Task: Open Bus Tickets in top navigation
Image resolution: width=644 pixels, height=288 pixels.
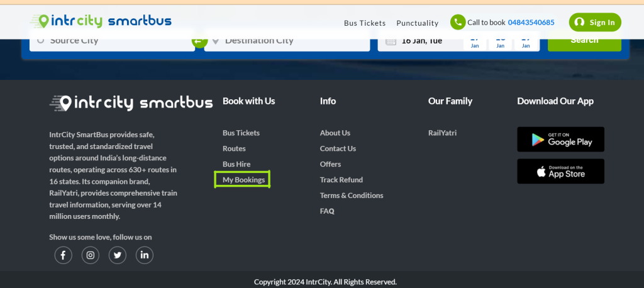Action: click(365, 23)
